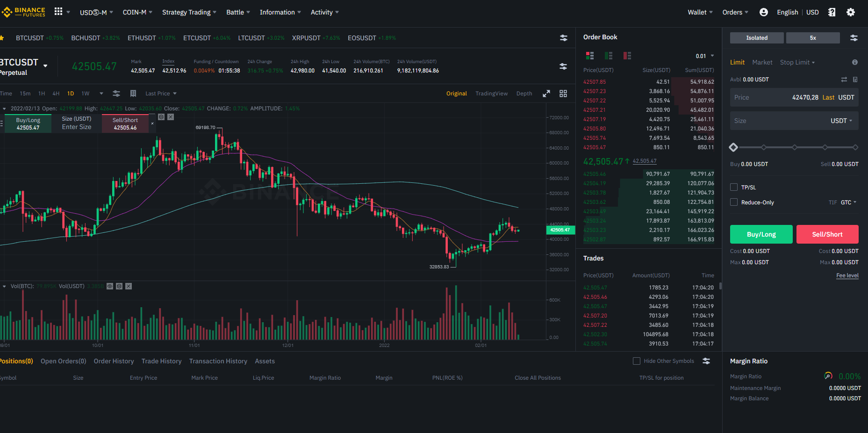
Task: Click the red Sell/Short order button
Action: 827,234
